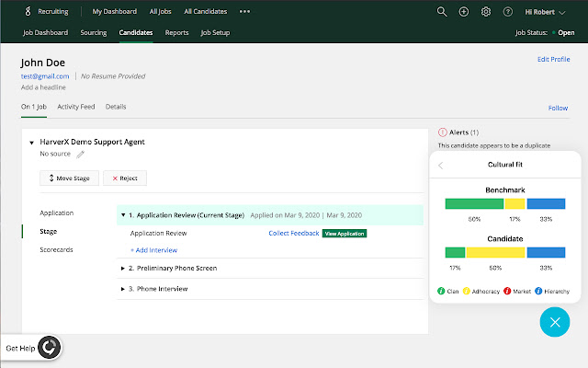Click the help question mark icon
The height and width of the screenshot is (368, 588).
507,12
